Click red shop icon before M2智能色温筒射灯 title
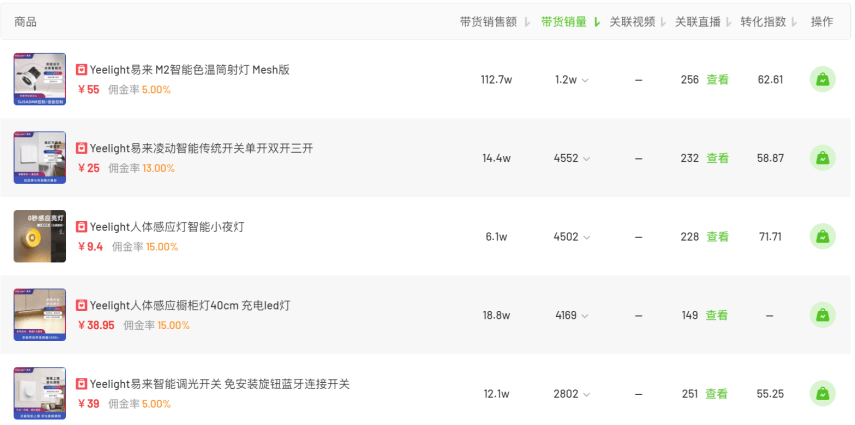Image resolution: width=855 pixels, height=425 pixels. click(81, 70)
